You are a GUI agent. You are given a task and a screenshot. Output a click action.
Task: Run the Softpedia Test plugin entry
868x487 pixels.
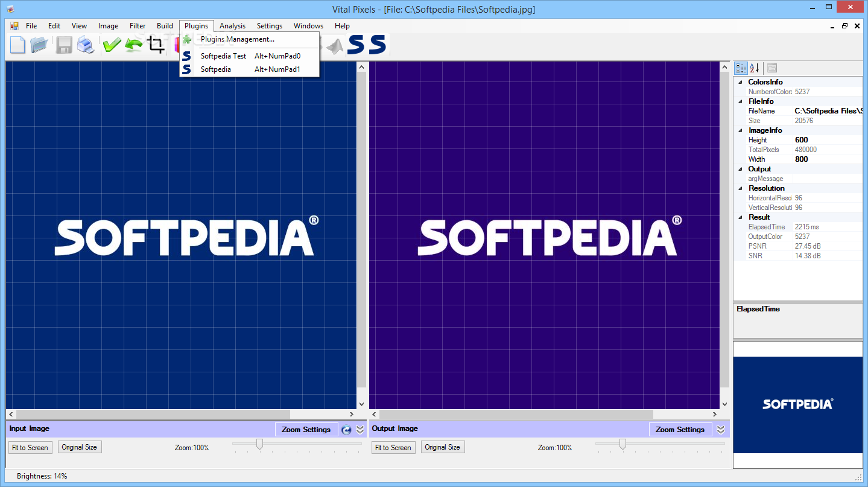pos(249,56)
